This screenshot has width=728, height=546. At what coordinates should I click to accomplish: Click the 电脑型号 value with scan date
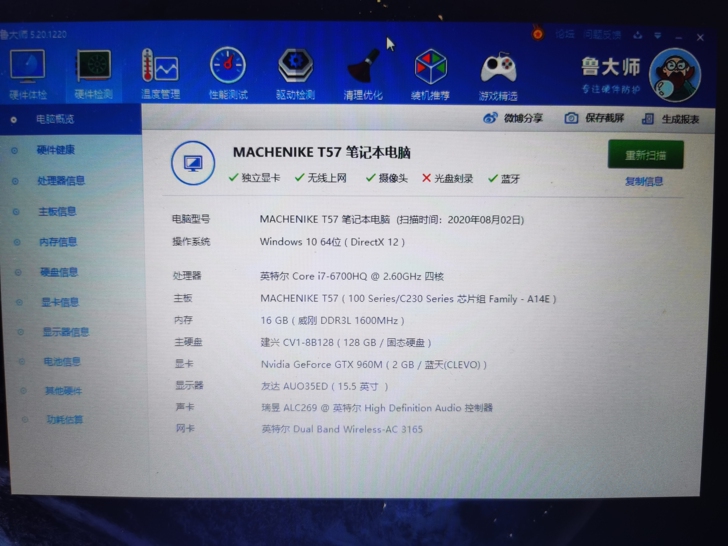click(392, 219)
